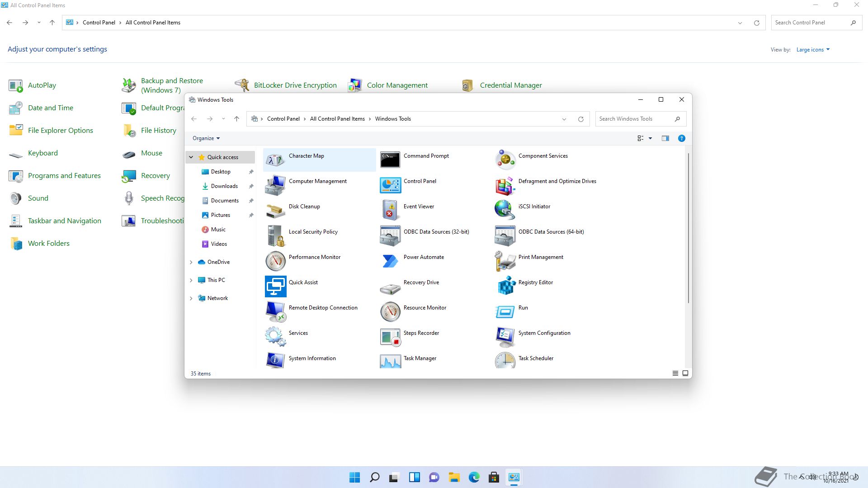Open the Services gear icon
868x488 pixels.
pyautogui.click(x=275, y=337)
